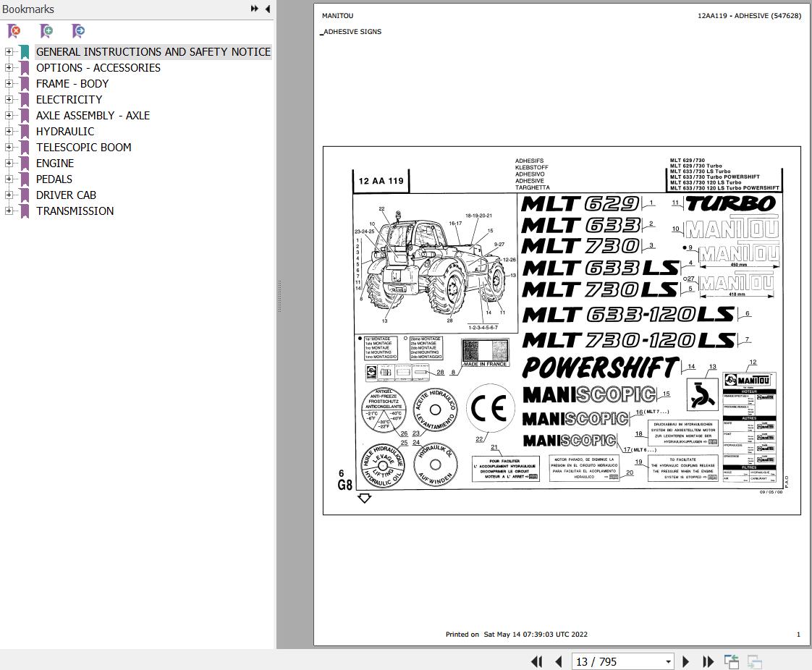Go to the next page

[685, 661]
